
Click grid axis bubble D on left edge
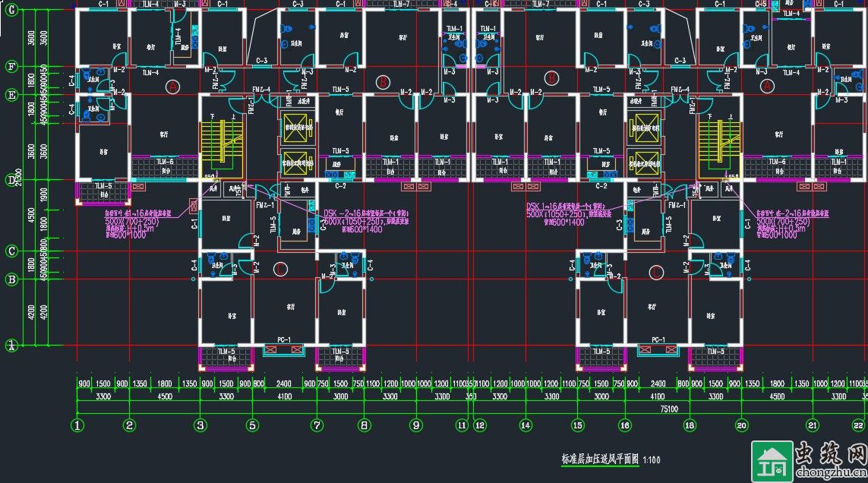11,181
